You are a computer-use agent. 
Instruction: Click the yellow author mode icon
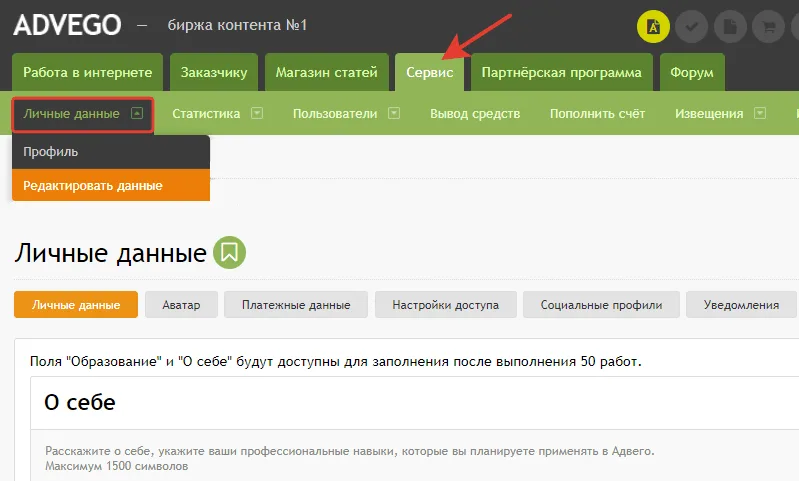[x=653, y=26]
